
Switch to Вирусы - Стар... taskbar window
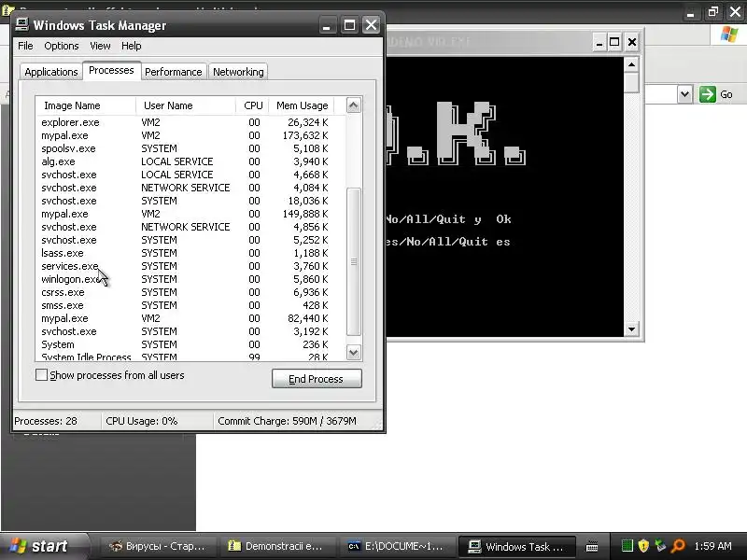click(157, 546)
